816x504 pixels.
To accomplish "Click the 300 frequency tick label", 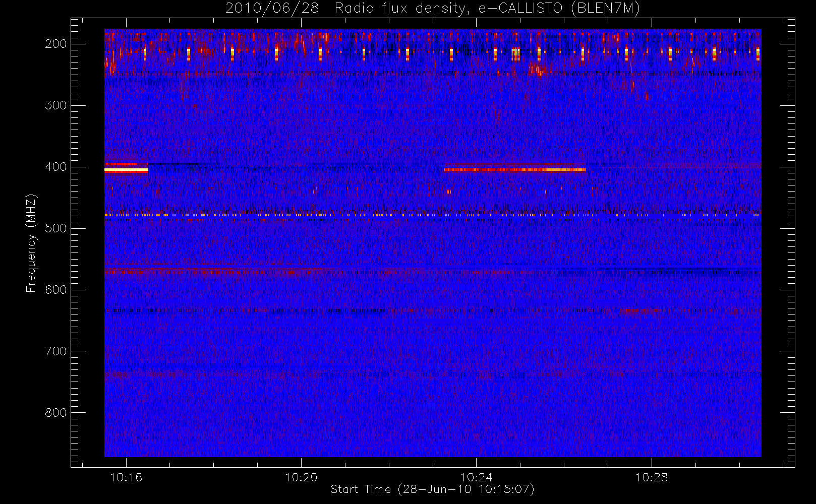I will point(56,105).
